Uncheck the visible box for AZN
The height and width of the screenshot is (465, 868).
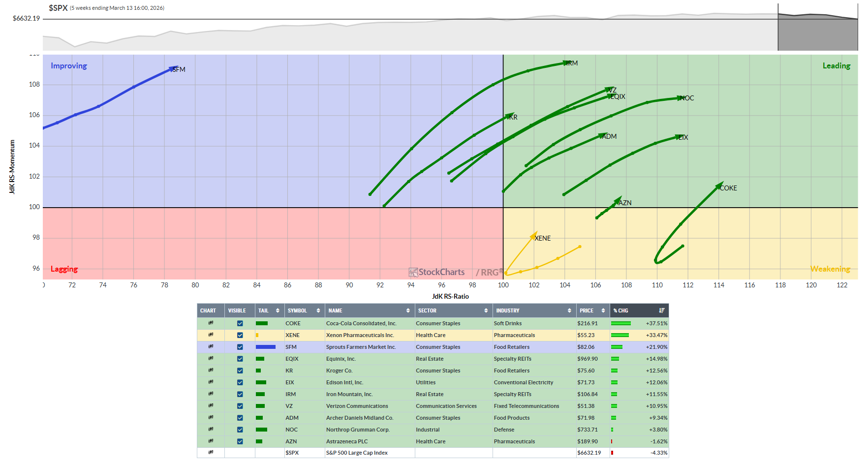240,441
